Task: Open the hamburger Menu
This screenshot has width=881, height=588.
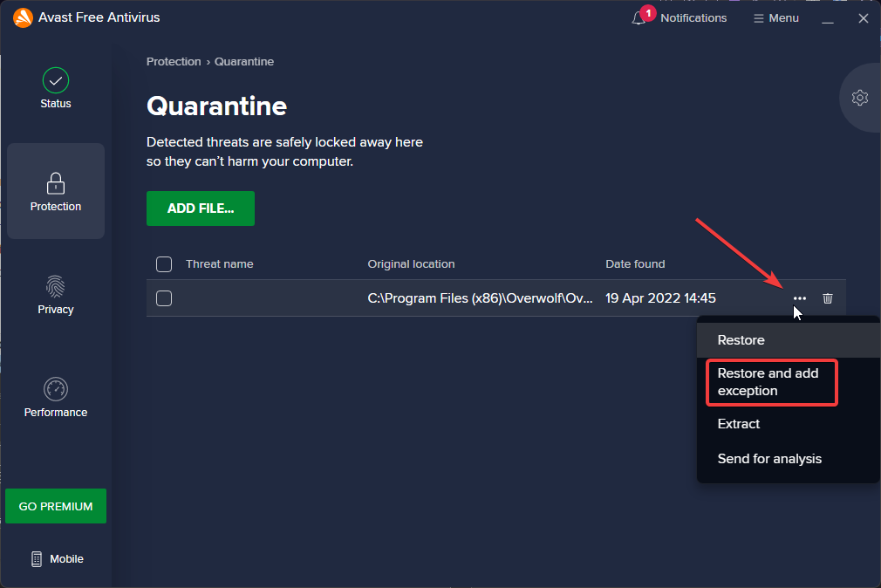Action: pyautogui.click(x=776, y=18)
